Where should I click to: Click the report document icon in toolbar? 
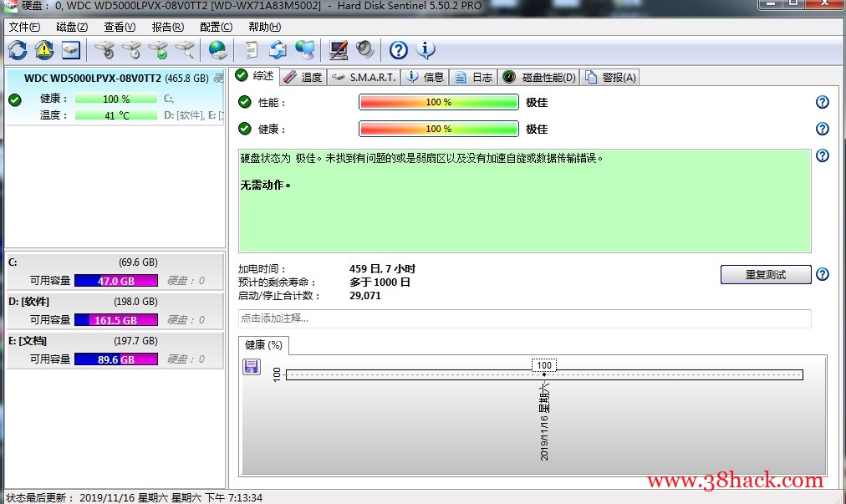tap(251, 50)
